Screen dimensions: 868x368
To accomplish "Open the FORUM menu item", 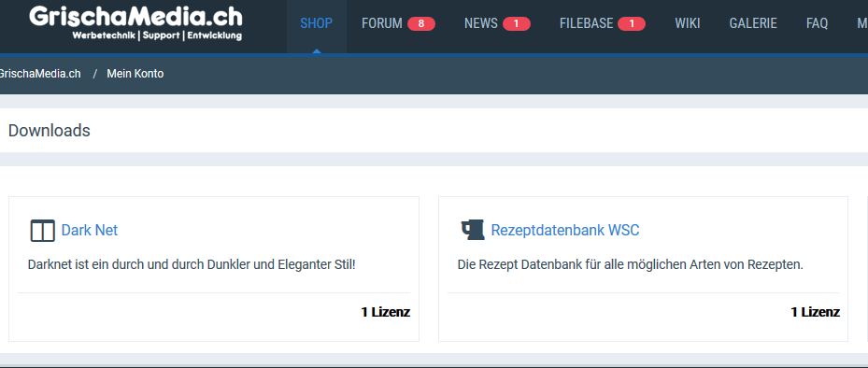I will [382, 23].
